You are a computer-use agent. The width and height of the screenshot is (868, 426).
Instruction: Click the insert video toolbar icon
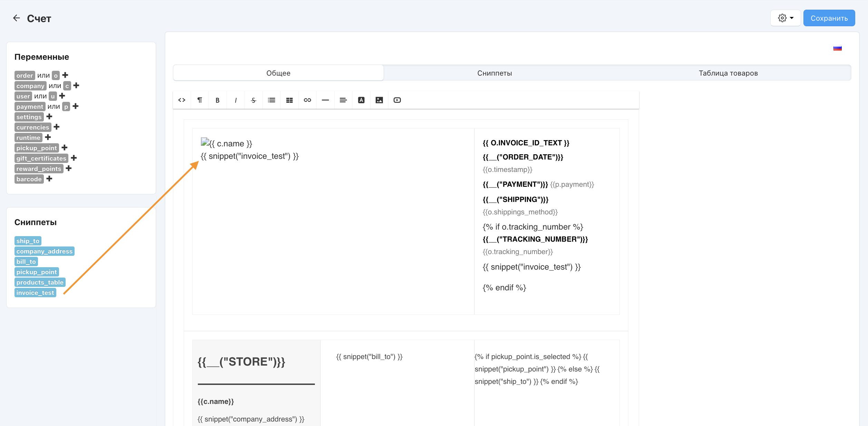[397, 100]
